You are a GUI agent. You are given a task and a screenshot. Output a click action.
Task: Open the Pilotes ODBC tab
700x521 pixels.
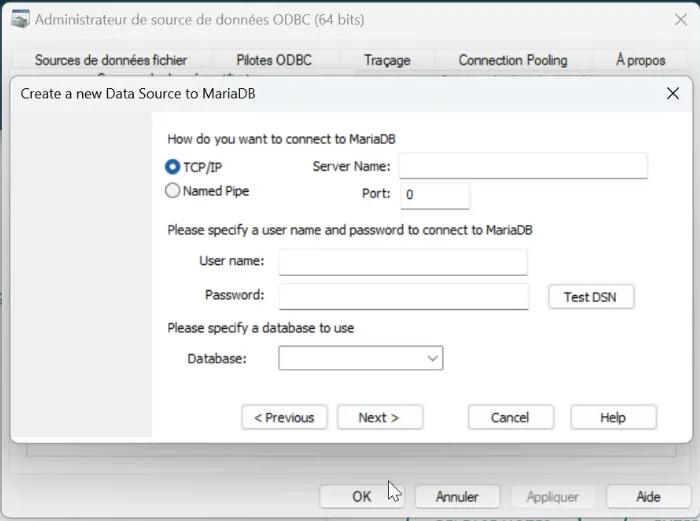[x=274, y=60]
